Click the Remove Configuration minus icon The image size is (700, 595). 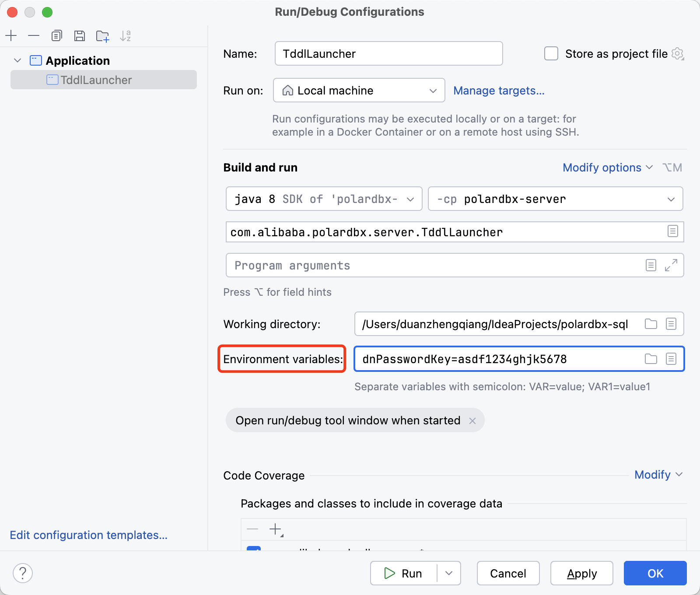[34, 35]
